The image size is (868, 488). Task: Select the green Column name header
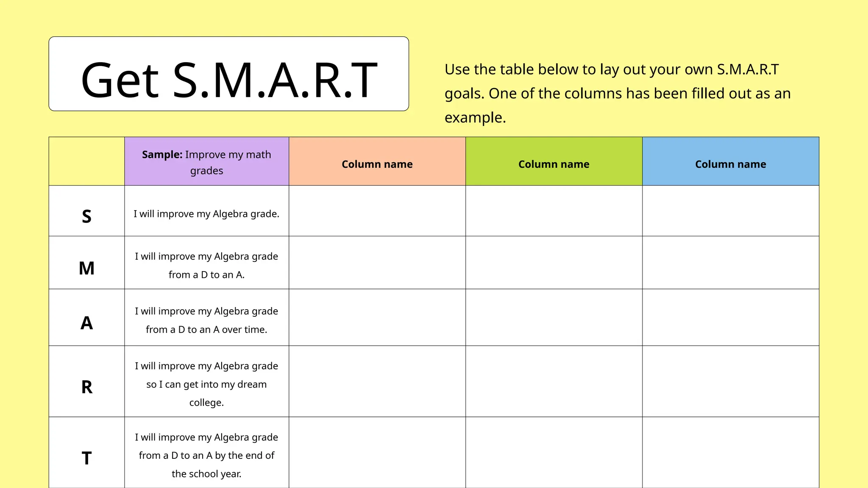[x=554, y=161]
